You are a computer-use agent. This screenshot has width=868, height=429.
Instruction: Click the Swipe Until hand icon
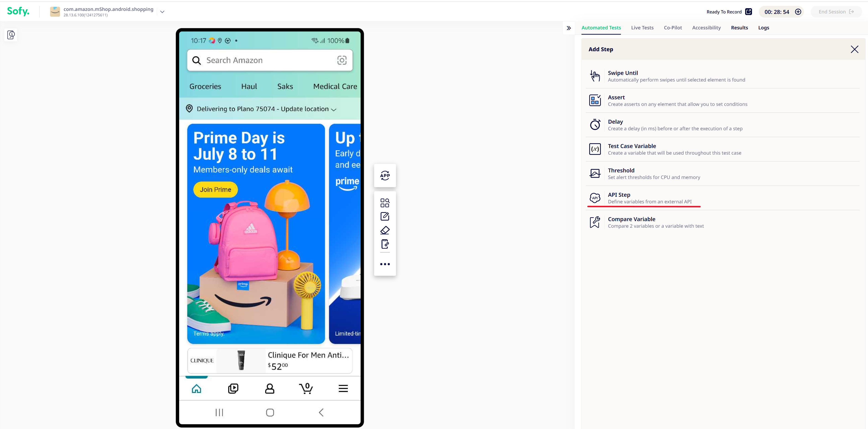(595, 76)
